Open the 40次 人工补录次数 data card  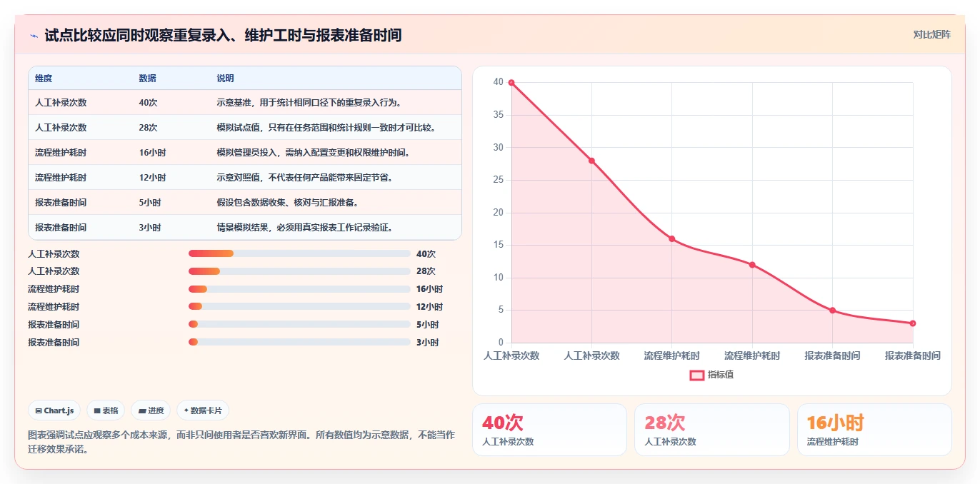[549, 430]
